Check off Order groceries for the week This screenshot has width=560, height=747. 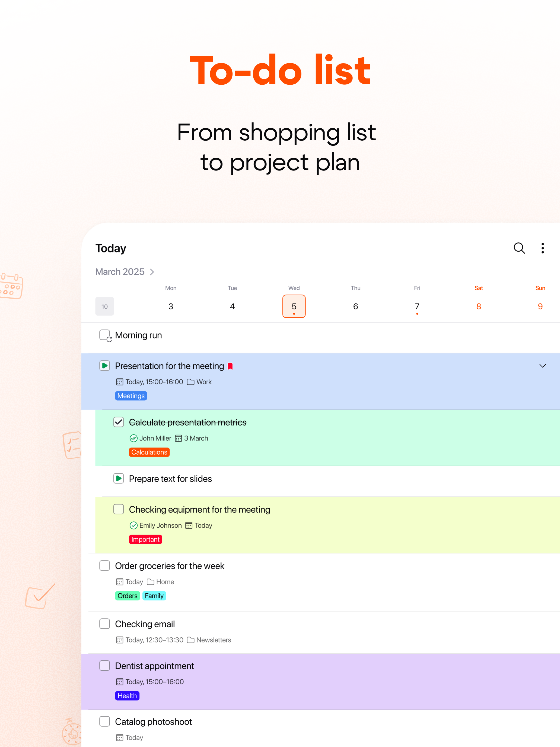tap(105, 566)
